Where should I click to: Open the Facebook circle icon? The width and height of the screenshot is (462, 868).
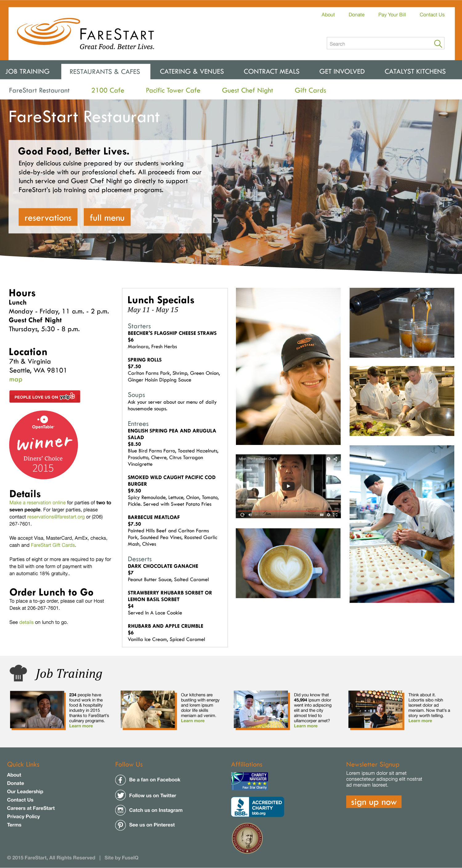[x=120, y=779]
